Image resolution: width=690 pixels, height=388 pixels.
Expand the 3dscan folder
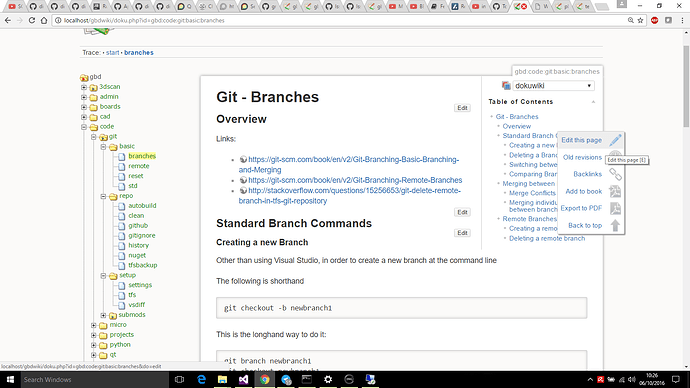click(84, 87)
